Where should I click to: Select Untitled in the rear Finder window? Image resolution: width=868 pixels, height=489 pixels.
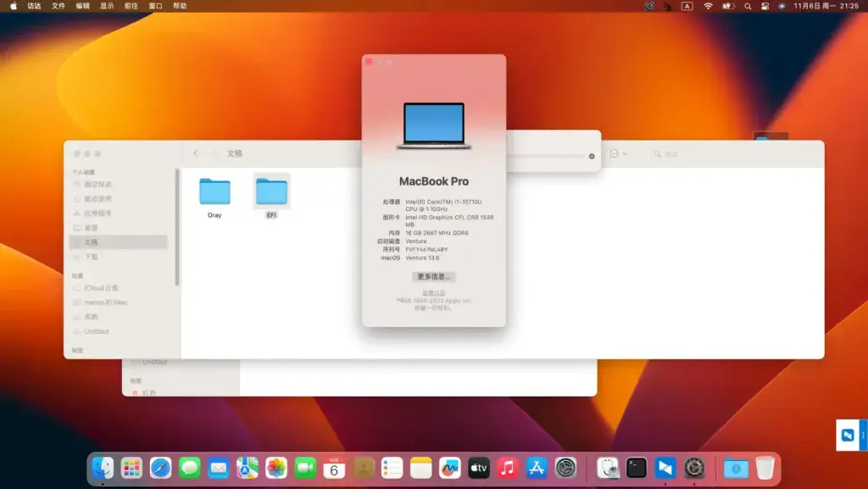[154, 362]
